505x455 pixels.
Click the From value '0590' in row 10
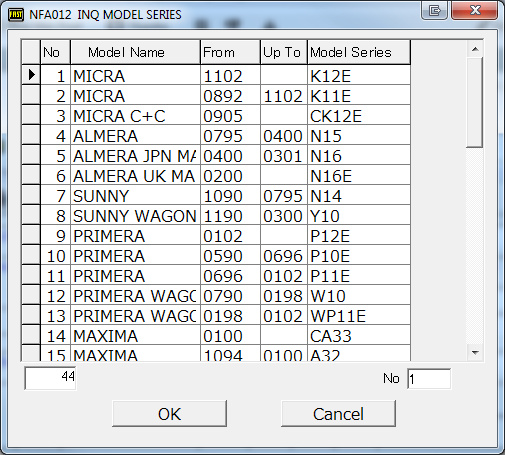pos(230,255)
